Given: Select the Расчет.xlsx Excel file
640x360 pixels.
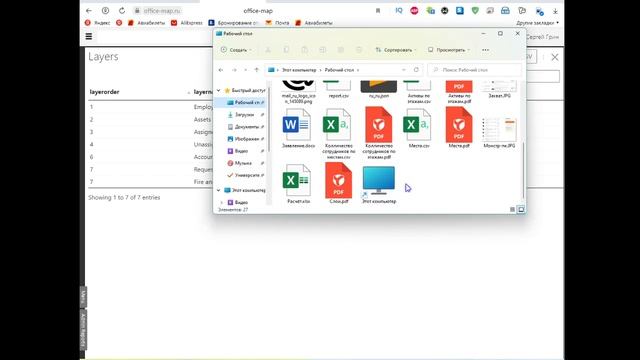Looking at the screenshot, I should [x=298, y=184].
